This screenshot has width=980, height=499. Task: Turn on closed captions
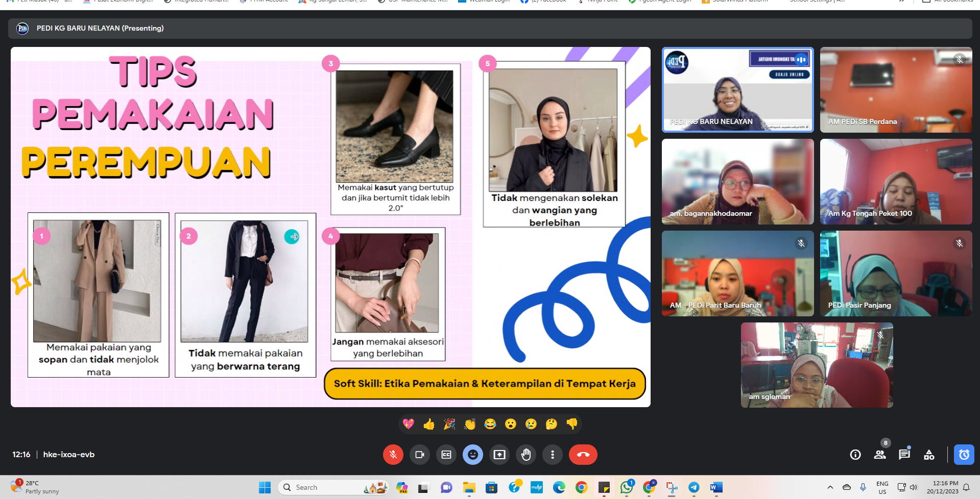coord(446,455)
